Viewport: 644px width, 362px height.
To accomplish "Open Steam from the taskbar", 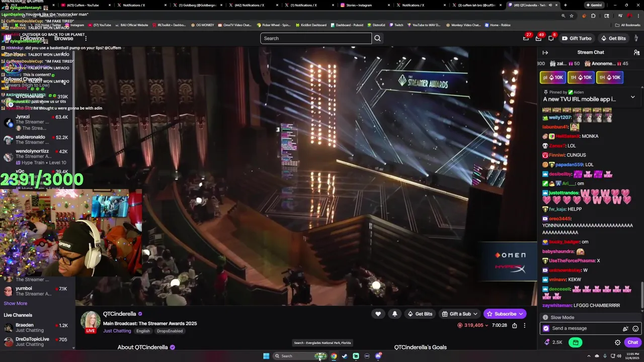I will [345, 356].
